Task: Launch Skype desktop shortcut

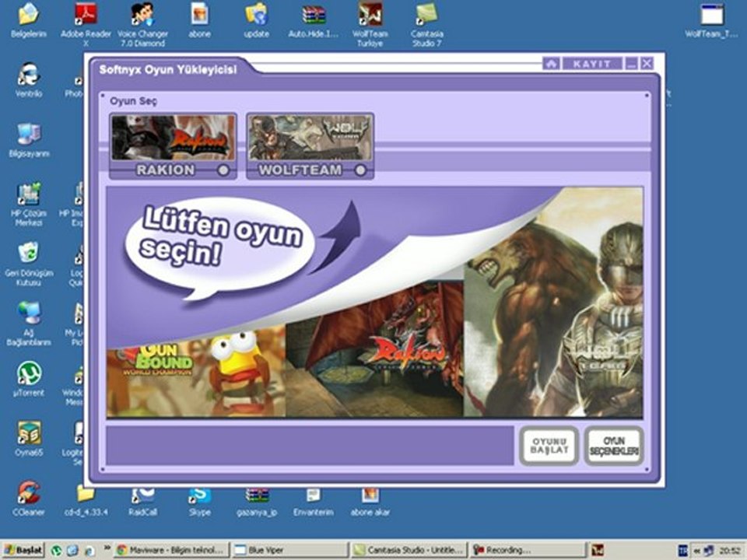Action: 200,502
